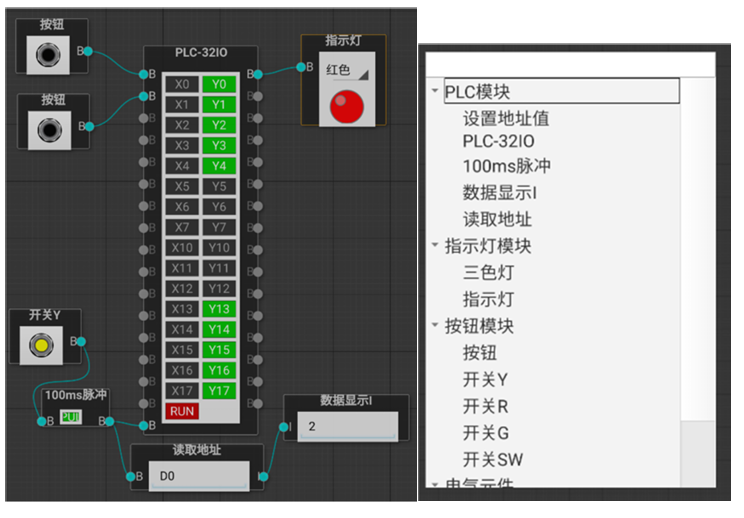Select 读取地址 in the component tree
The width and height of the screenshot is (744, 518).
click(497, 219)
